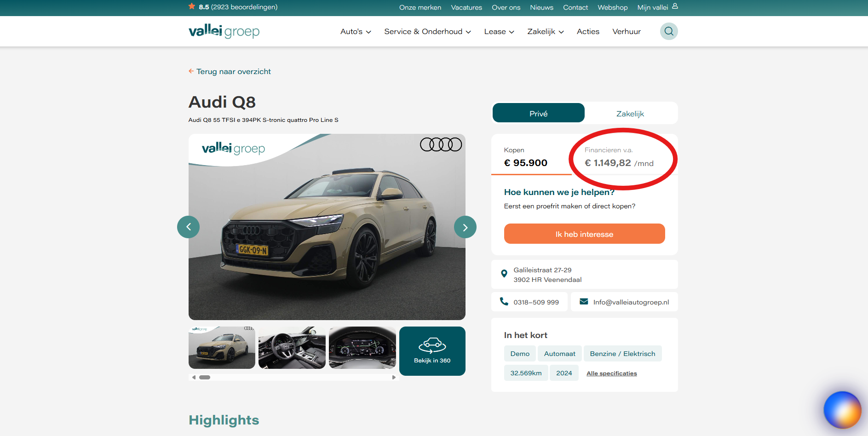Image resolution: width=868 pixels, height=436 pixels.
Task: Click the Audi Q8 55 TFSI e subtitle
Action: (263, 120)
